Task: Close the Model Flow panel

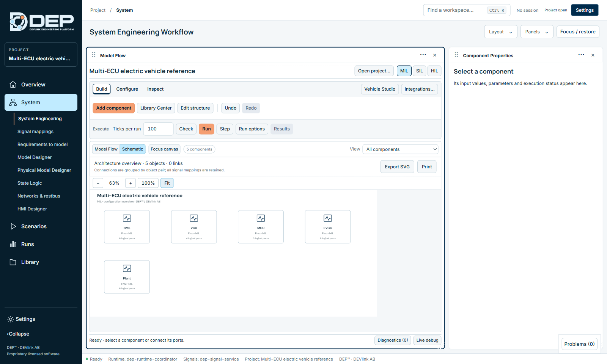Action: pos(435,55)
